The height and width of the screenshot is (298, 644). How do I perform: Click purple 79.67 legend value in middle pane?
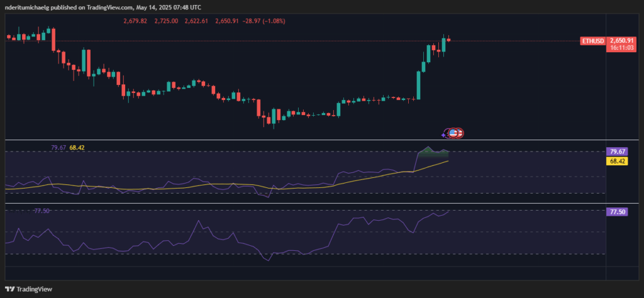(x=58, y=147)
